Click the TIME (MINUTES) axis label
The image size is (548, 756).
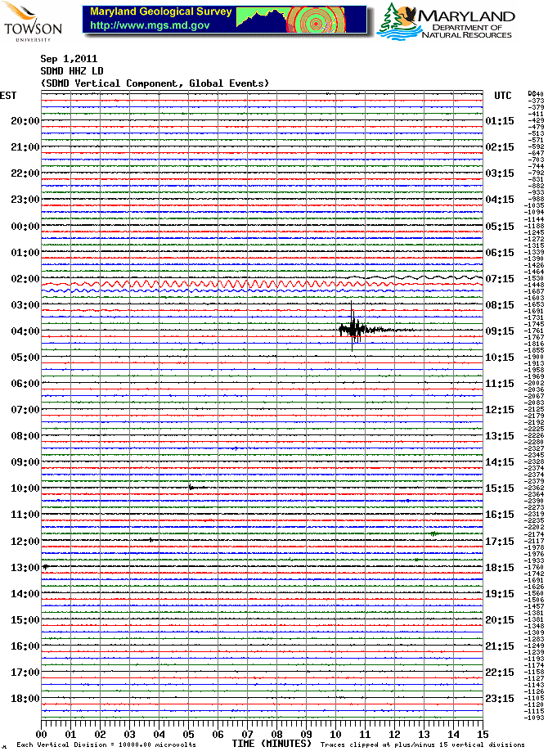(272, 744)
